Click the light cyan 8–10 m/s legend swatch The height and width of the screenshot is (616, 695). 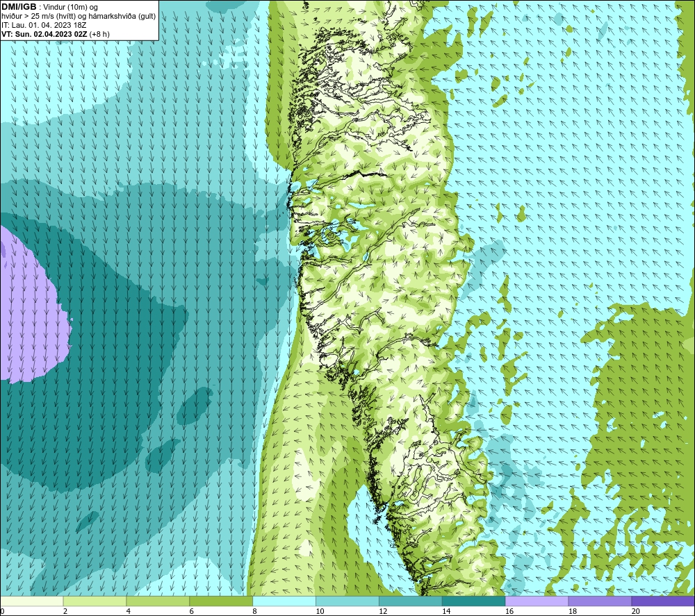coord(284,601)
